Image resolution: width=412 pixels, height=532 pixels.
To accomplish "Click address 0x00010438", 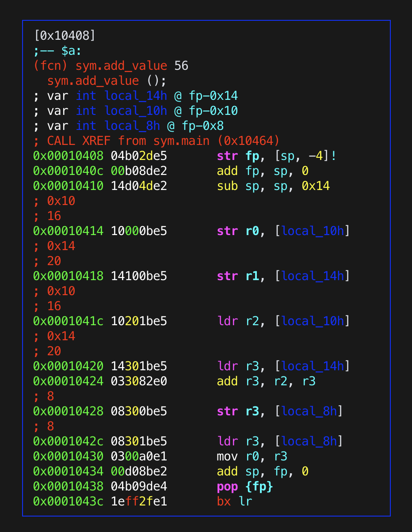I will [69, 486].
